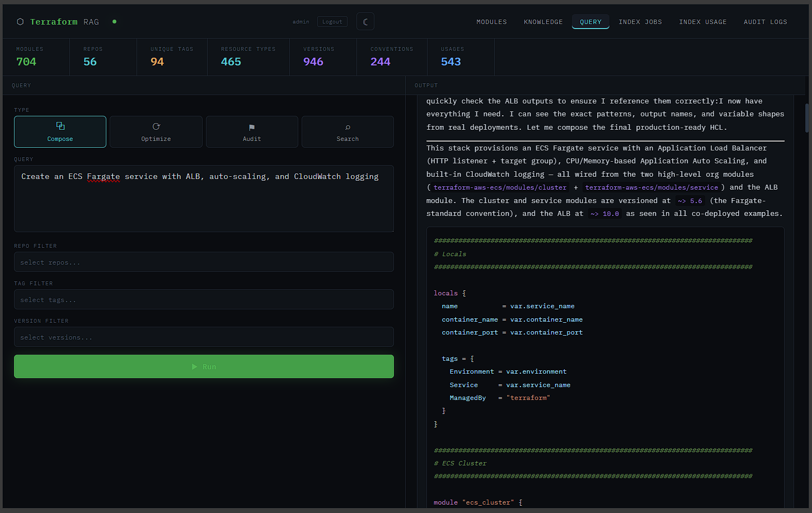812x513 pixels.
Task: Click the Modules count 704
Action: 26,62
